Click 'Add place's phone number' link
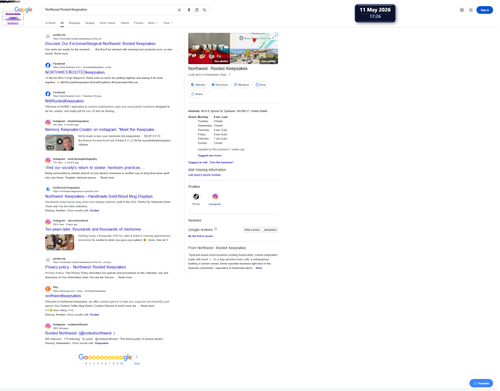 point(204,175)
